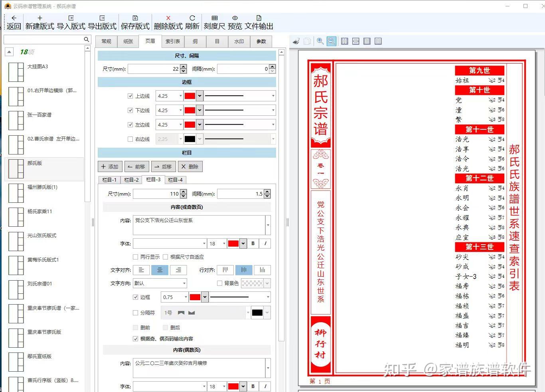
Task: Click the 添加 add column button
Action: pos(110,166)
